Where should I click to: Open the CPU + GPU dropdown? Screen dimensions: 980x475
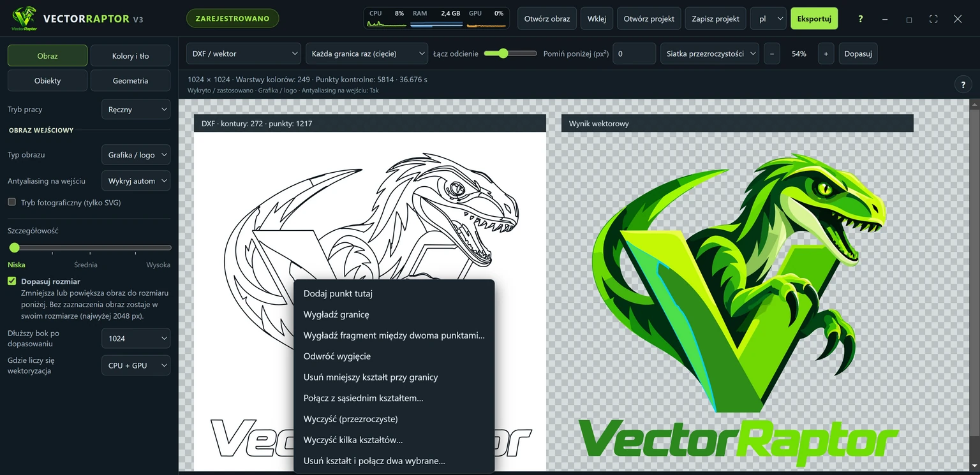tap(136, 365)
